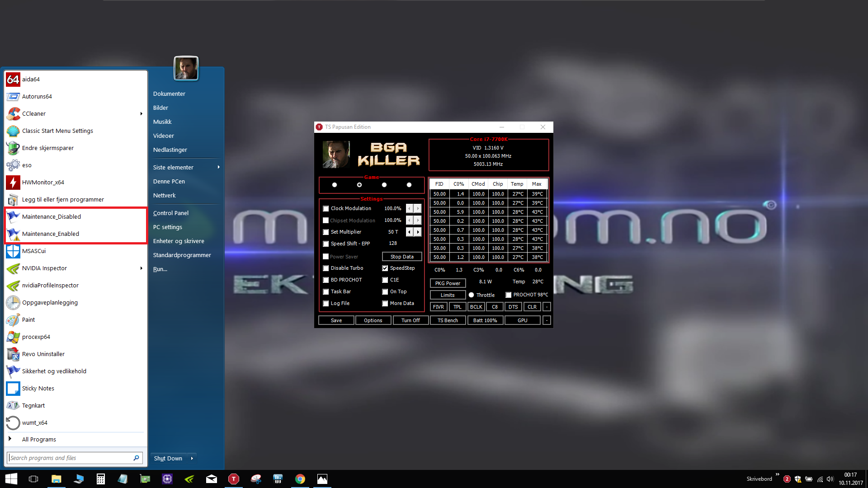Open the volume icon in system tray
This screenshot has width=868, height=488.
pyautogui.click(x=830, y=479)
